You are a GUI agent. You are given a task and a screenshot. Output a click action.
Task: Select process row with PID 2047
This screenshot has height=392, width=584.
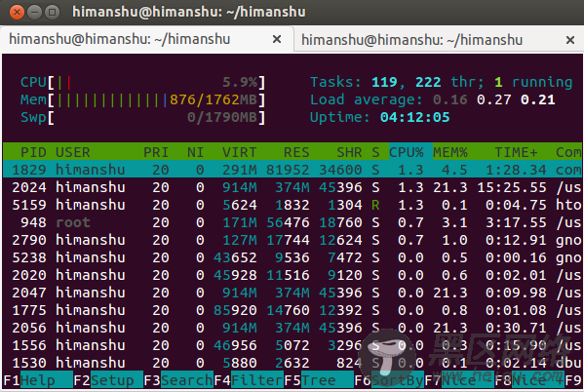pyautogui.click(x=292, y=293)
